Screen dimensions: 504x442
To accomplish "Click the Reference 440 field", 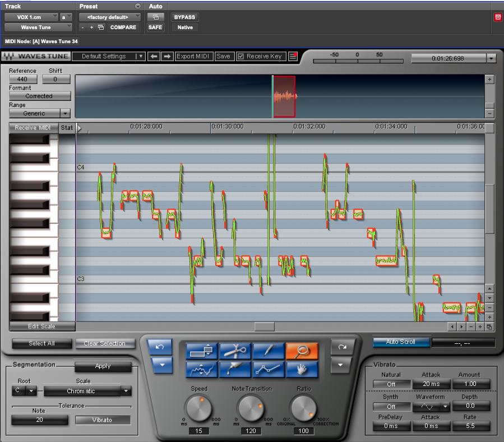I will click(23, 79).
